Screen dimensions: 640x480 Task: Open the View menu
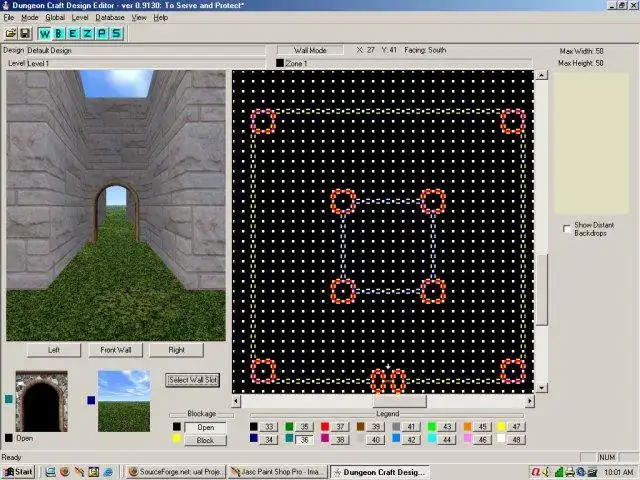tap(139, 18)
